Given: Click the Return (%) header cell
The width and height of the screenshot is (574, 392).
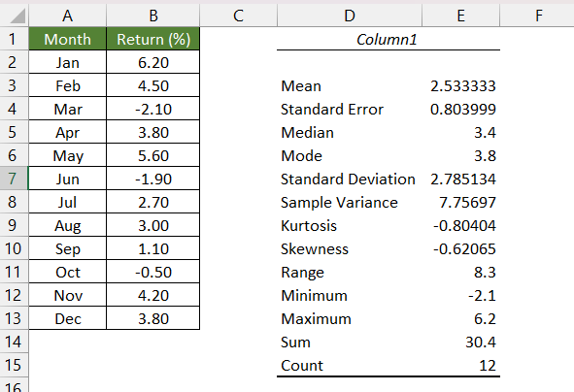Looking at the screenshot, I should (153, 39).
